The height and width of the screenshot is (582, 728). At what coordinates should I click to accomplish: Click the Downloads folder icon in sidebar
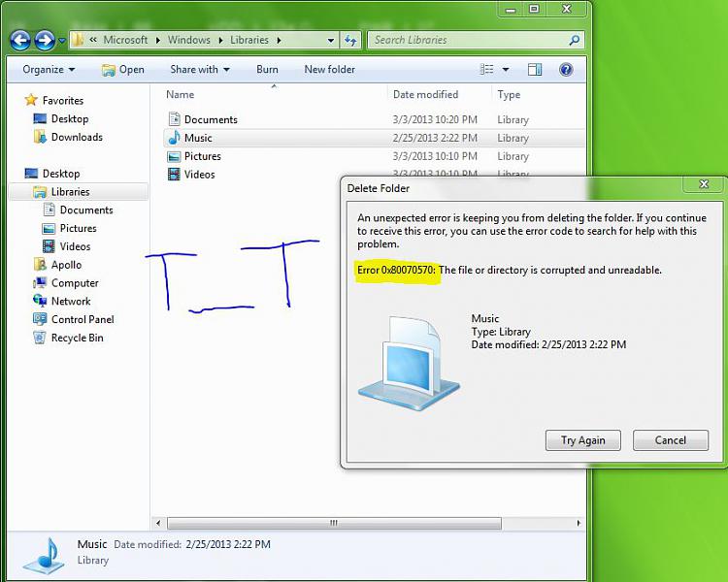[x=40, y=137]
